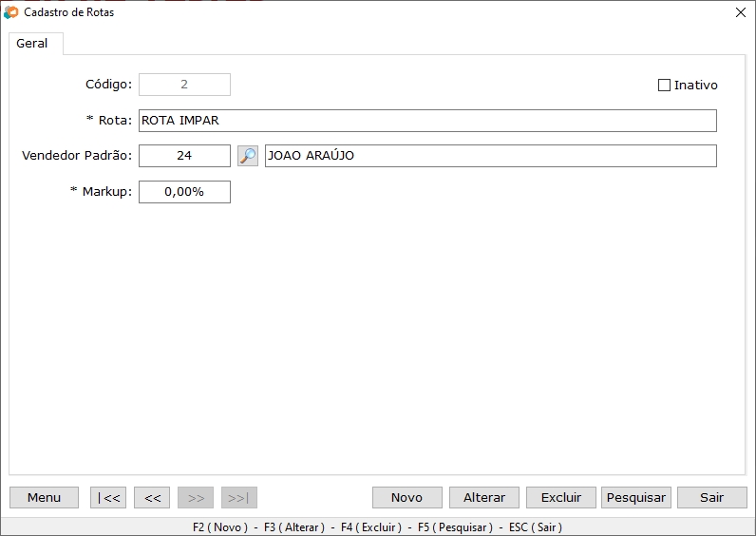Screen dimensions: 756x536
Task: Close the Cadastro de Rotas window
Action: point(741,12)
